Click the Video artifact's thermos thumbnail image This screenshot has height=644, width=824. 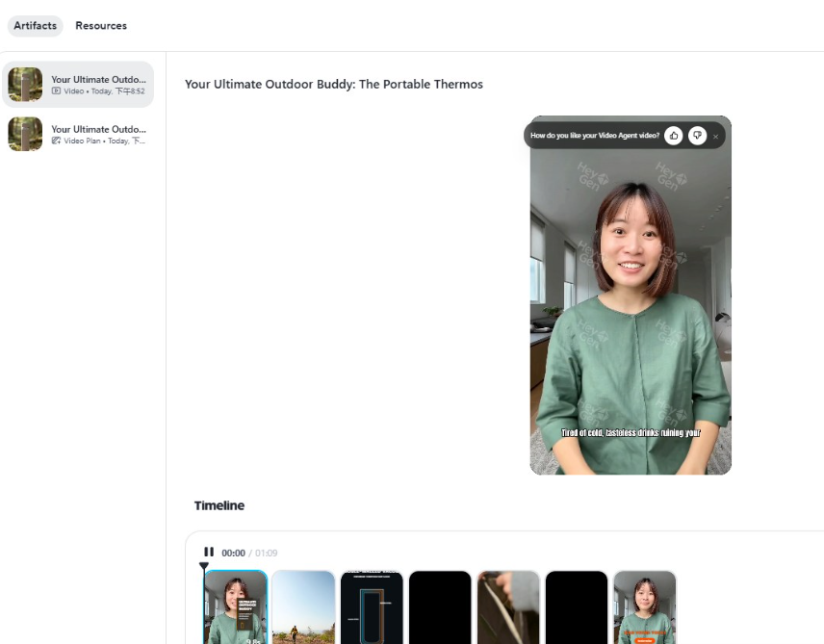tap(25, 84)
